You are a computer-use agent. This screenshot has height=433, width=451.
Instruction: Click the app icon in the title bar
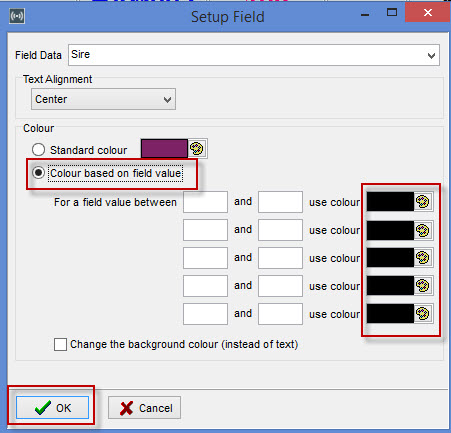[17, 16]
